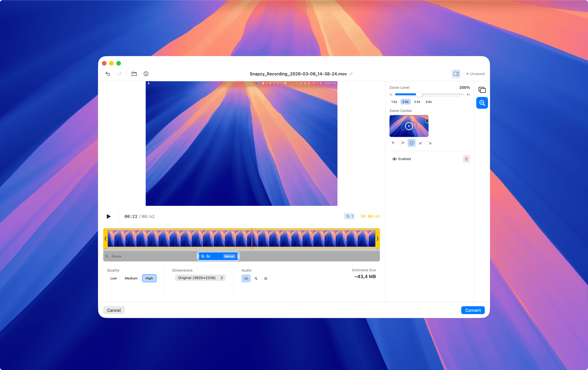
Task: Select Medium quality option
Action: (131, 278)
